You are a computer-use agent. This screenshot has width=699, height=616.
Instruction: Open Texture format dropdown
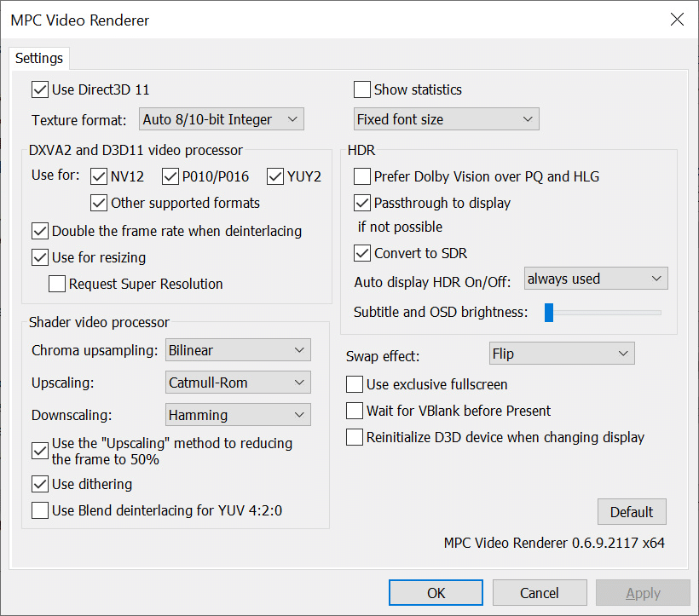[x=222, y=119]
